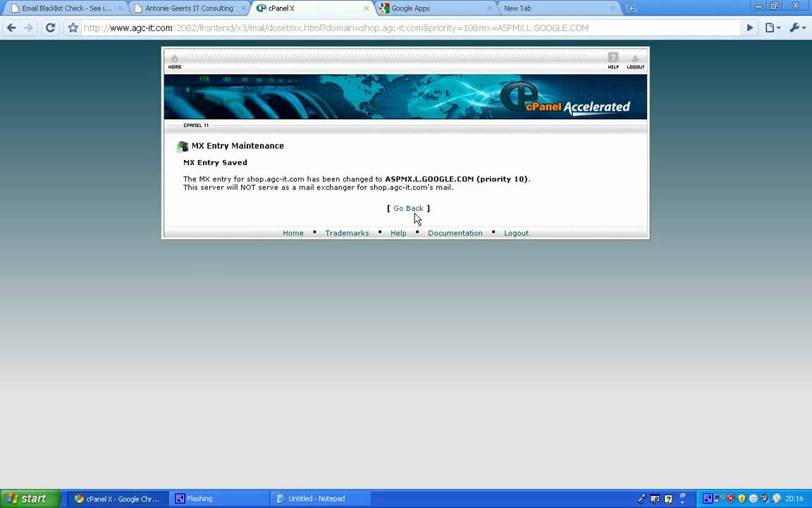
Task: Bookmark page with the star icon
Action: tap(73, 28)
